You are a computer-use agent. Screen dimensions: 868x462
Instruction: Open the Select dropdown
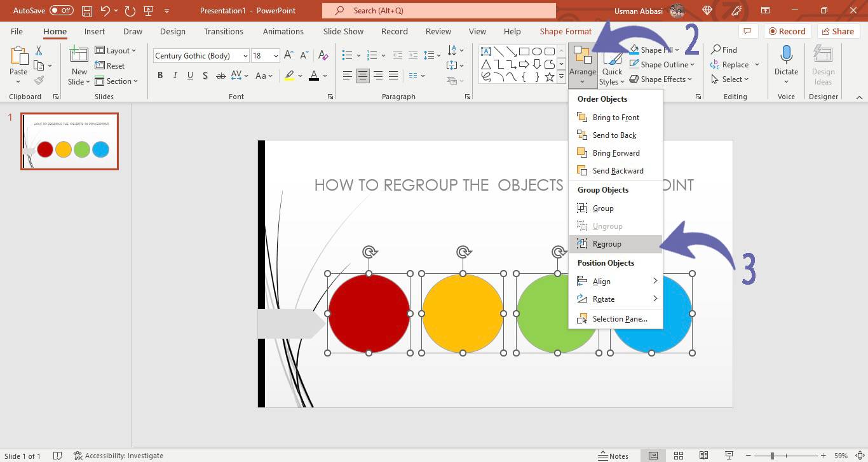coord(730,79)
